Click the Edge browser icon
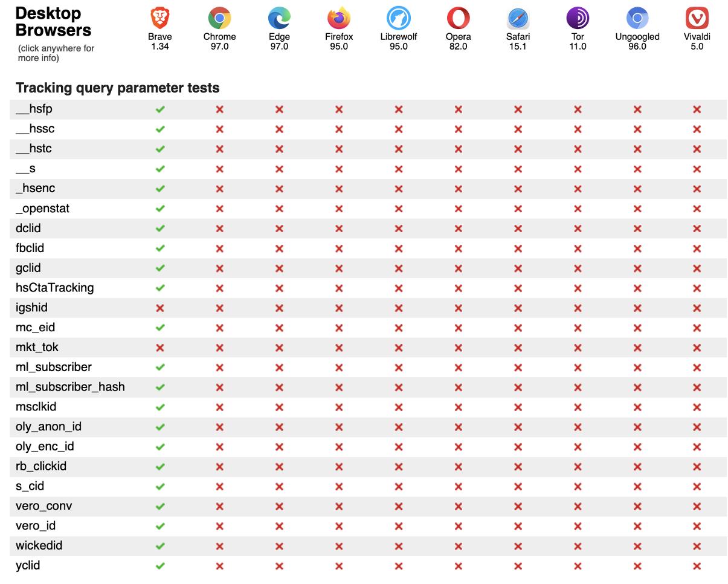Viewport: 728px width, 584px height. coord(279,18)
